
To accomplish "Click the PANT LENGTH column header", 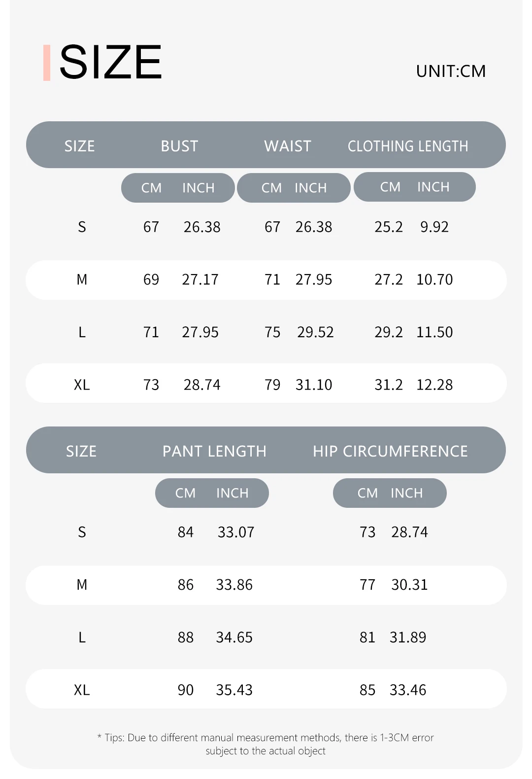I will 214,451.
